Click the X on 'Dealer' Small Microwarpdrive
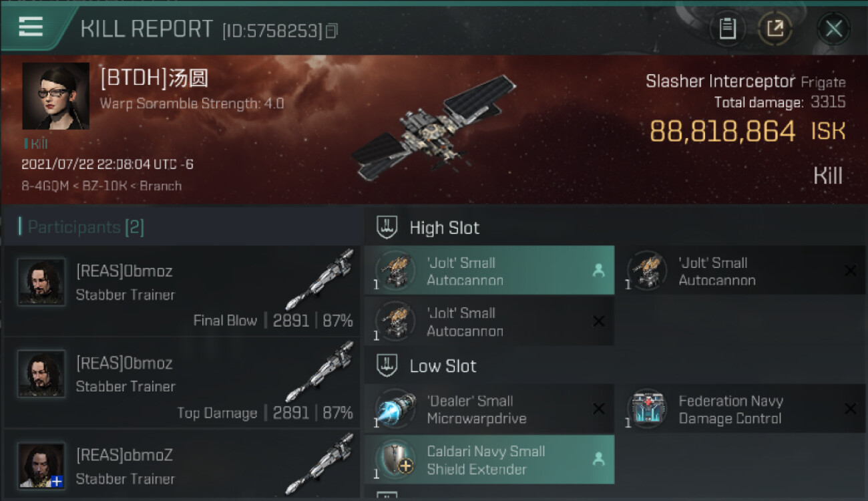 (599, 409)
